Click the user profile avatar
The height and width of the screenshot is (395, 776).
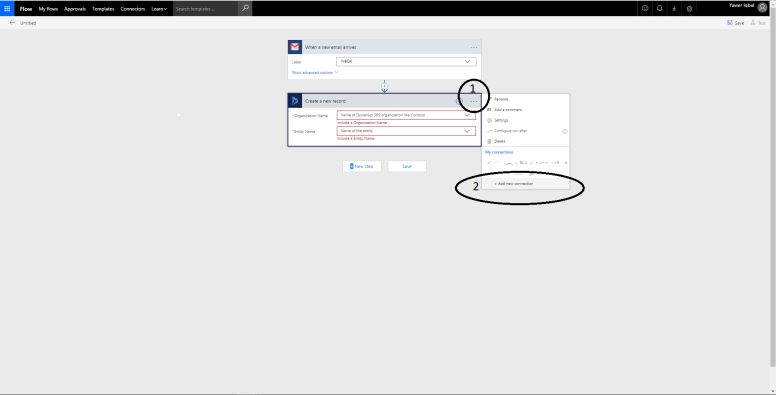click(x=763, y=7)
